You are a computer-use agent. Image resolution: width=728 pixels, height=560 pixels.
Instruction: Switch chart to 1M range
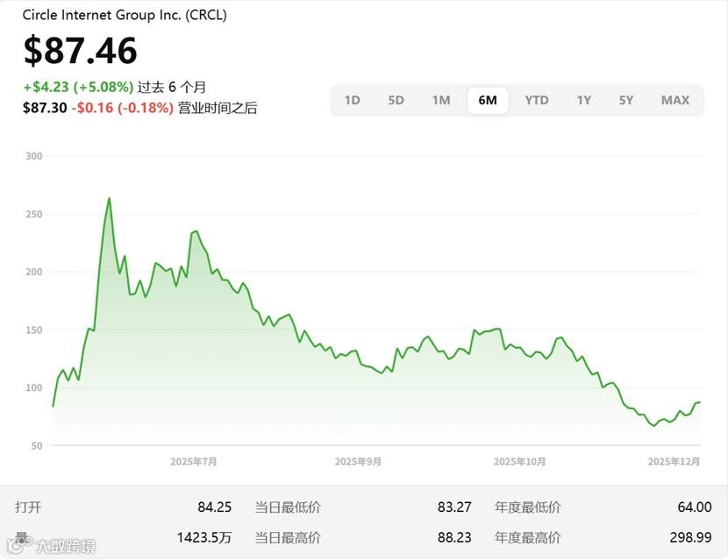441,100
